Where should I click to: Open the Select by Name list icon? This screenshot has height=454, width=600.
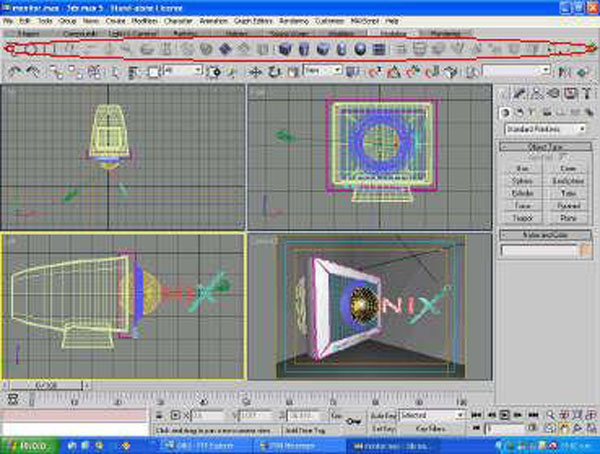click(x=134, y=72)
